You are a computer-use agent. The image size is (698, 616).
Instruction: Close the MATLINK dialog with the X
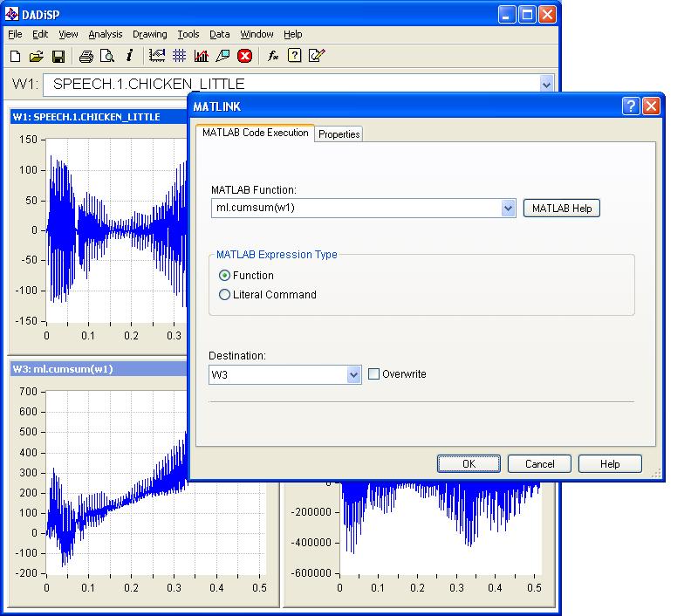pos(651,106)
